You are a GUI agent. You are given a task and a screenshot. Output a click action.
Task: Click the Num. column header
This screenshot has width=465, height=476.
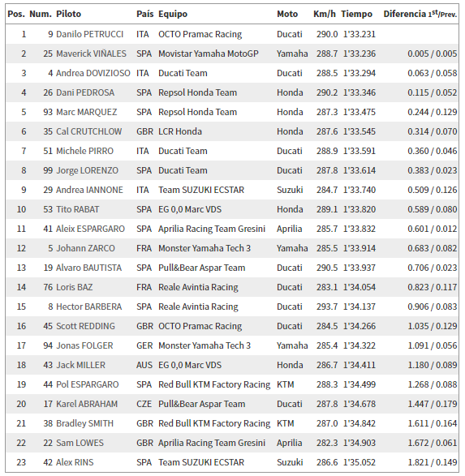click(x=41, y=14)
